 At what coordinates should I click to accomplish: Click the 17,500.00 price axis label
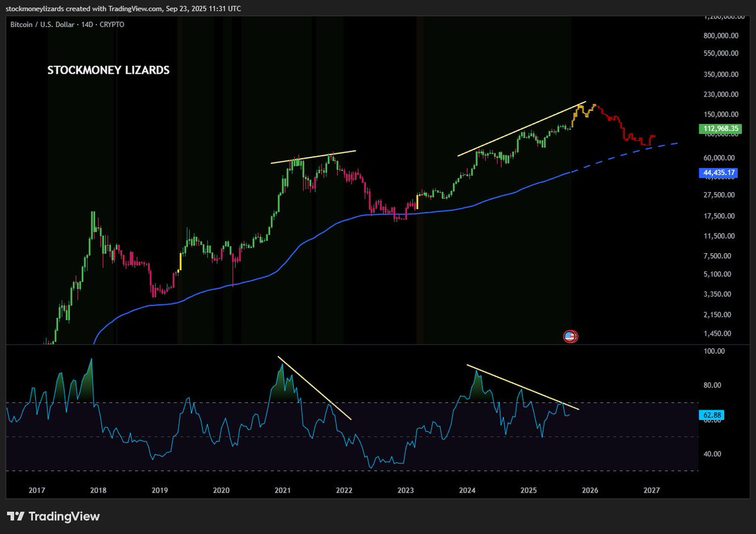pyautogui.click(x=719, y=216)
